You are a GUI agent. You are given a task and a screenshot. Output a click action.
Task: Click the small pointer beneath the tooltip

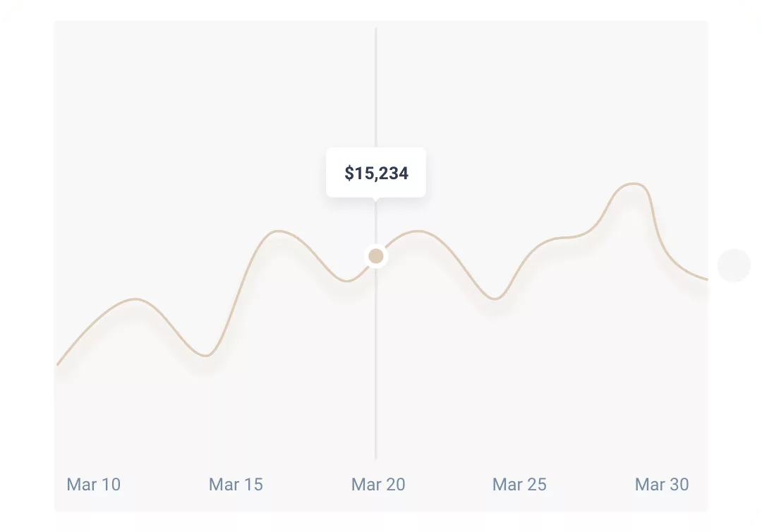point(376,200)
